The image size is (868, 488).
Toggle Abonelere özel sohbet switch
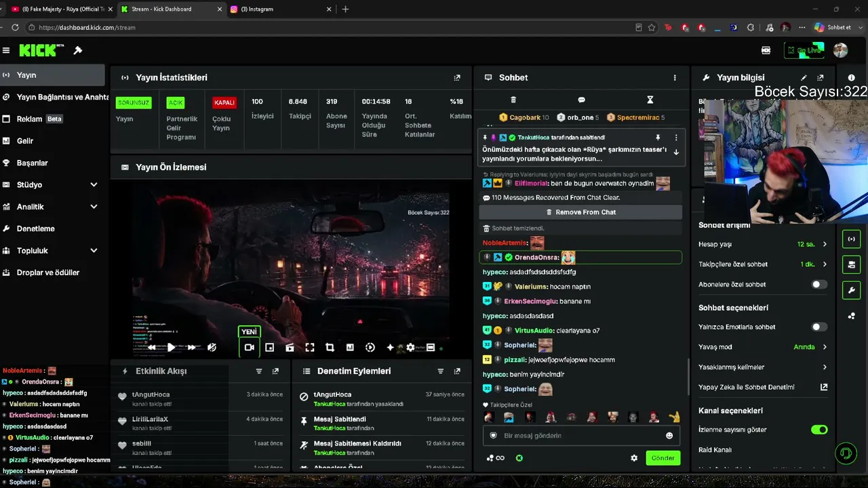click(819, 285)
